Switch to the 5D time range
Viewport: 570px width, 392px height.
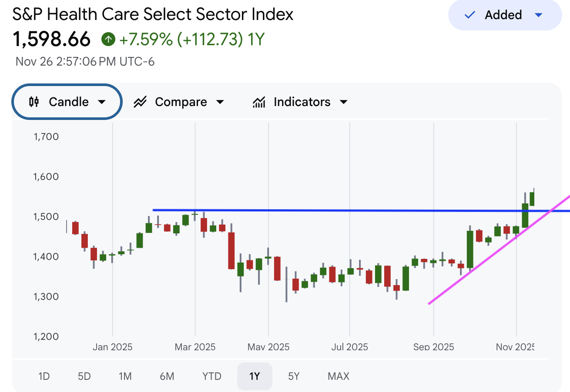tap(84, 376)
